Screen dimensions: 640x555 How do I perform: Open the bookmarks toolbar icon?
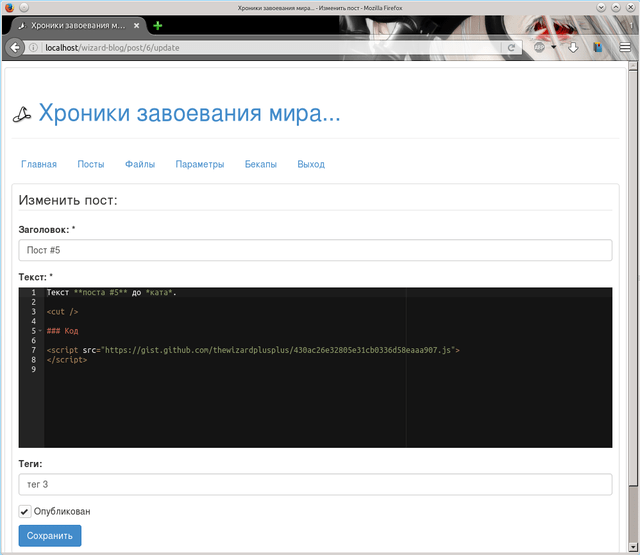598,47
